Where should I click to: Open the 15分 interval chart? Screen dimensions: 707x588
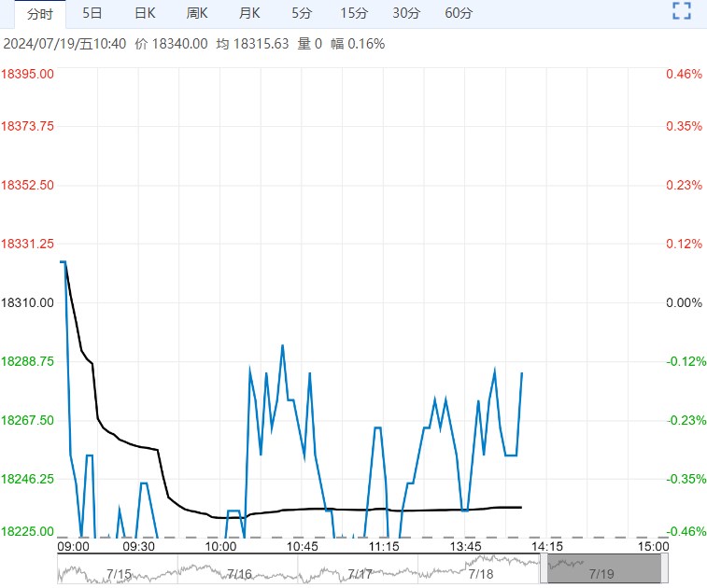coord(354,13)
